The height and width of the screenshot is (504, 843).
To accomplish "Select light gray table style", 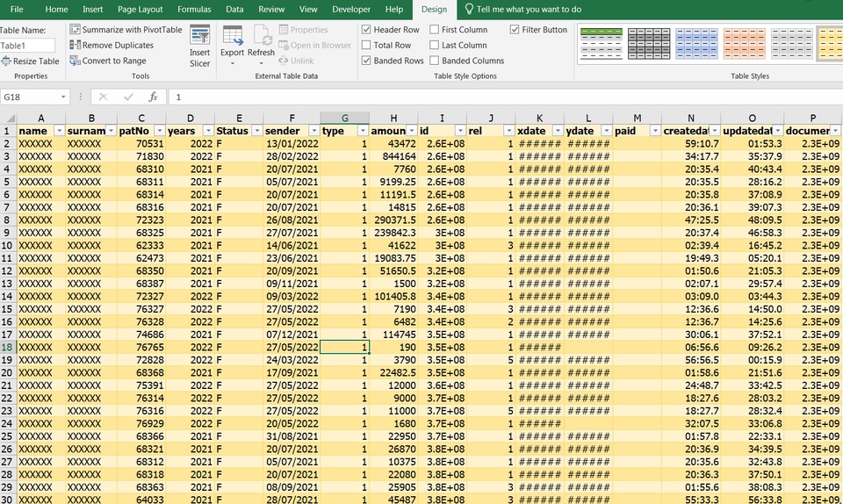I will tap(791, 43).
